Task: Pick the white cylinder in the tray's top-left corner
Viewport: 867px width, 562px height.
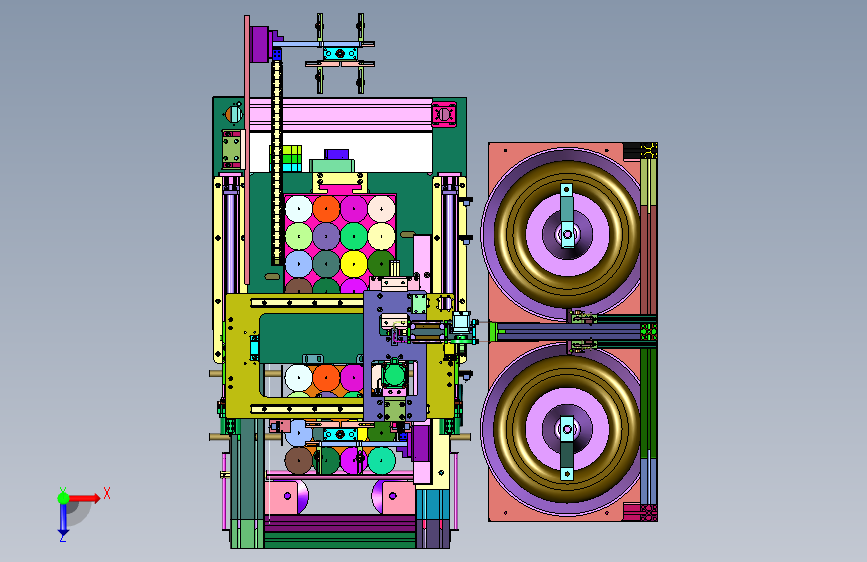Action: pos(299,209)
